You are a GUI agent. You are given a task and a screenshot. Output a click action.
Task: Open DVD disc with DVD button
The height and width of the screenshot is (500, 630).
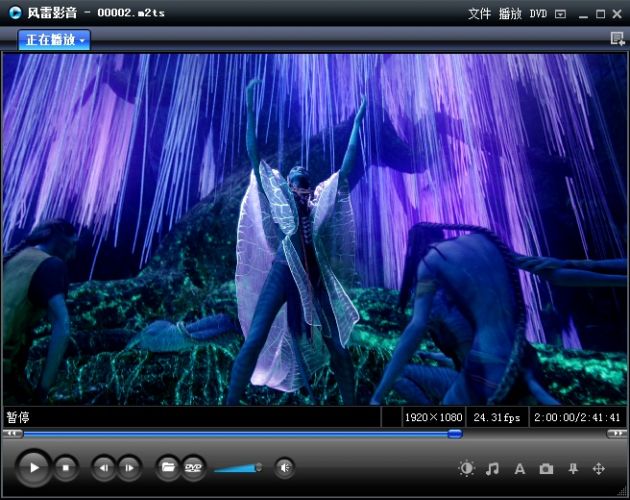[193, 467]
